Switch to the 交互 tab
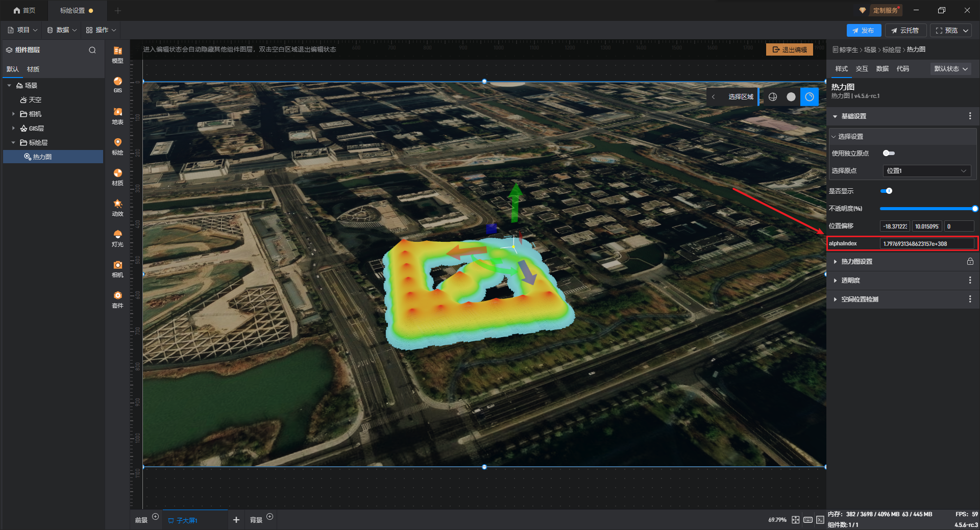The width and height of the screenshot is (980, 530). click(862, 69)
